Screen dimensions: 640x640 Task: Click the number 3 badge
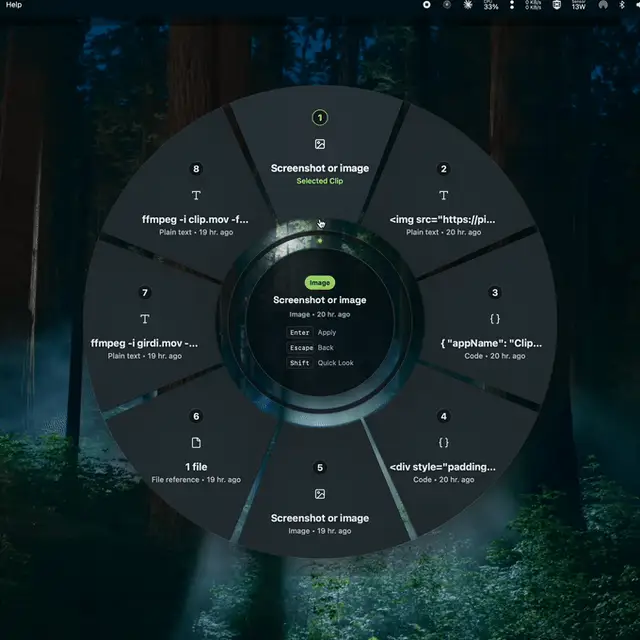pyautogui.click(x=495, y=292)
